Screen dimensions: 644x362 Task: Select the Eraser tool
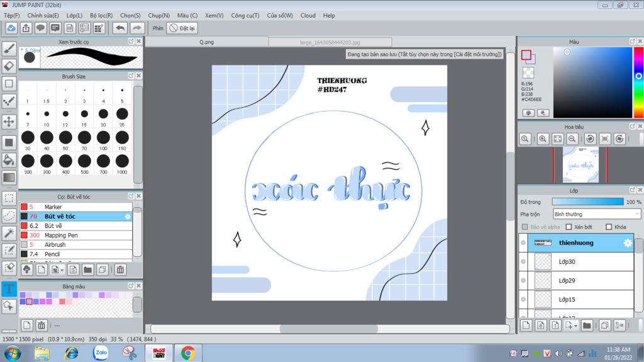click(9, 66)
